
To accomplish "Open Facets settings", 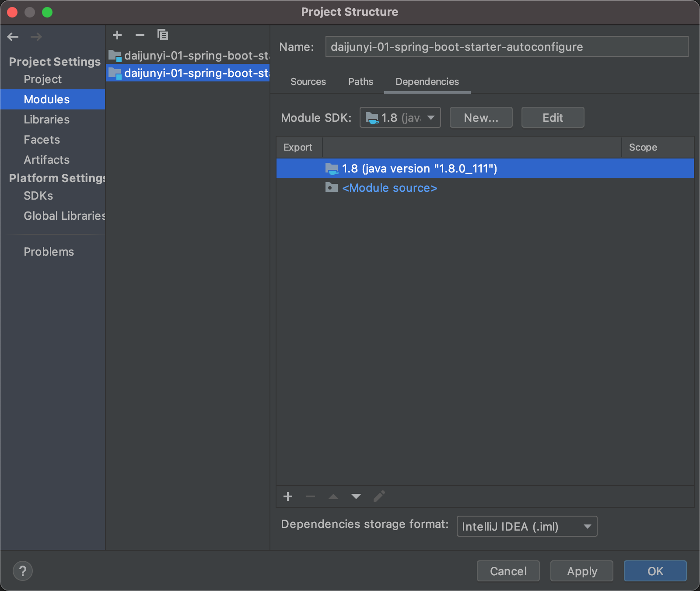I will click(42, 140).
